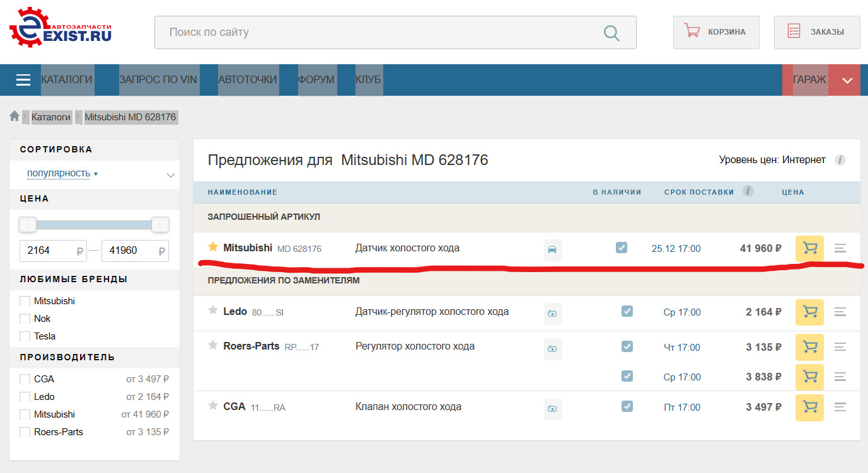Click the minimum price slider handle

tap(28, 224)
